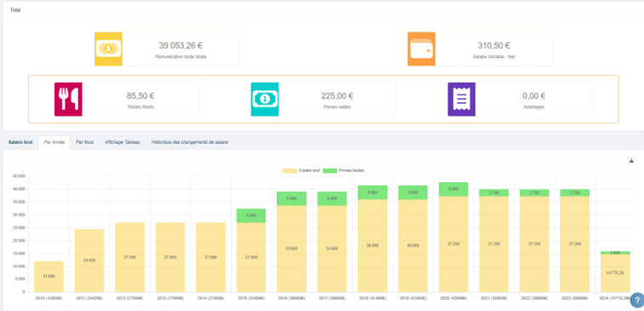Download the chart using the export icon
Image resolution: width=644 pixels, height=311 pixels.
(x=632, y=161)
